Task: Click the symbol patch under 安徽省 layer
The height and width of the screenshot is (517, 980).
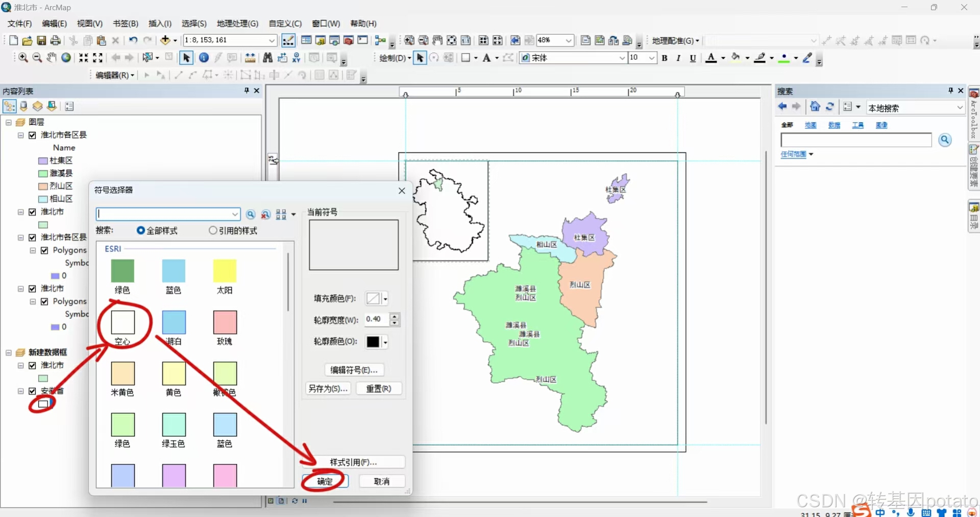Action: (43, 404)
